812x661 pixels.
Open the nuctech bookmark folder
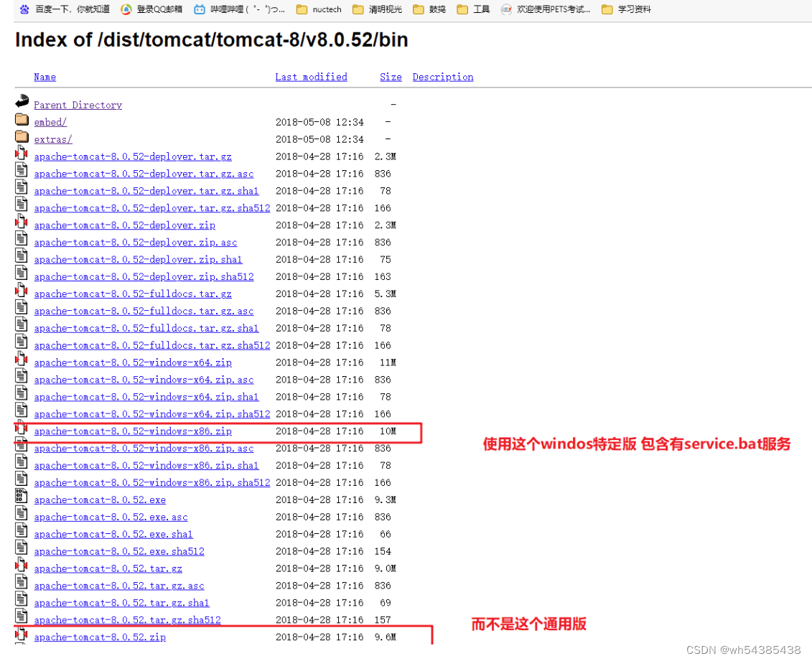click(x=319, y=9)
